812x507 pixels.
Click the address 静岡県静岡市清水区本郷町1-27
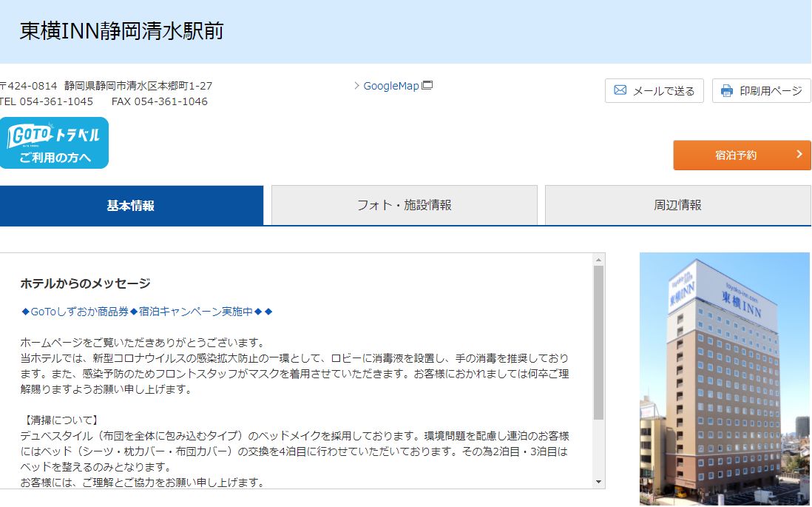(138, 86)
